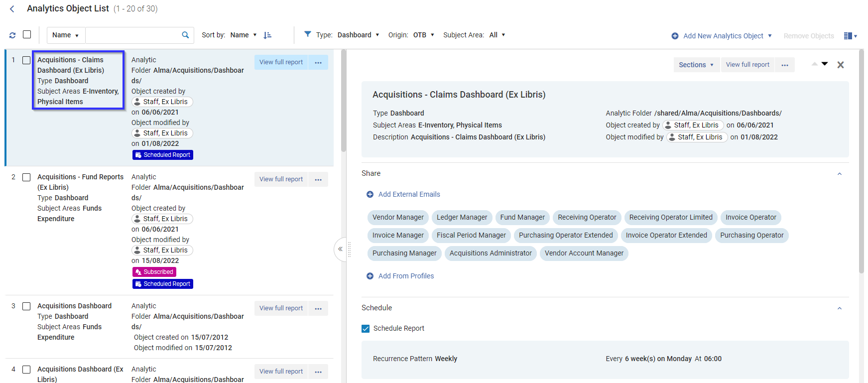Image resolution: width=868 pixels, height=383 pixels.
Task: Select the row three Acquisitions Dashboard checkbox
Action: (x=26, y=306)
